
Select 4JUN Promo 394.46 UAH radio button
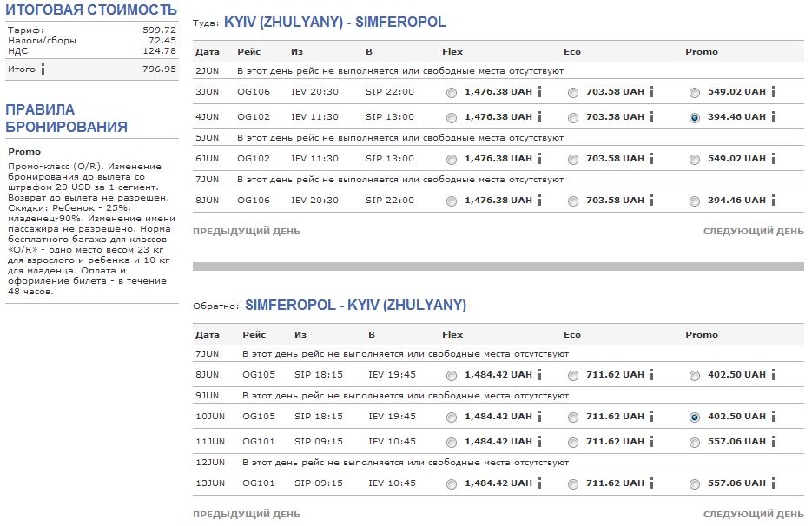(x=695, y=118)
